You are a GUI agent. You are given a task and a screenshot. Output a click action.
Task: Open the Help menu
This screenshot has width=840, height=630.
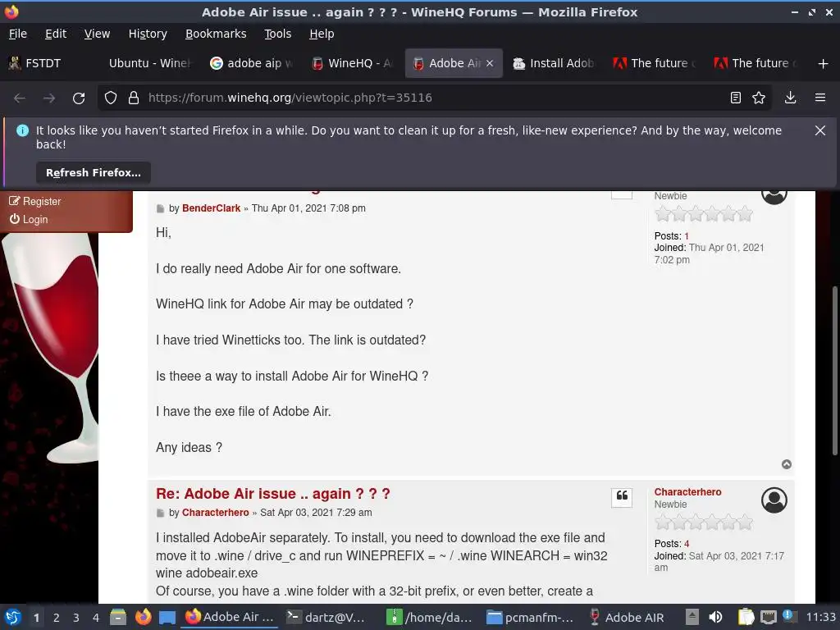[322, 34]
